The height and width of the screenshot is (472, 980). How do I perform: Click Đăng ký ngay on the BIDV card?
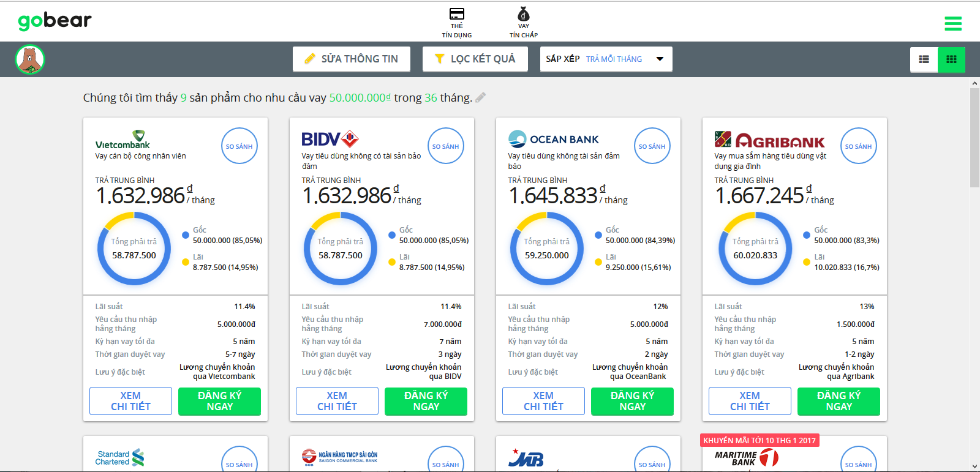[426, 401]
